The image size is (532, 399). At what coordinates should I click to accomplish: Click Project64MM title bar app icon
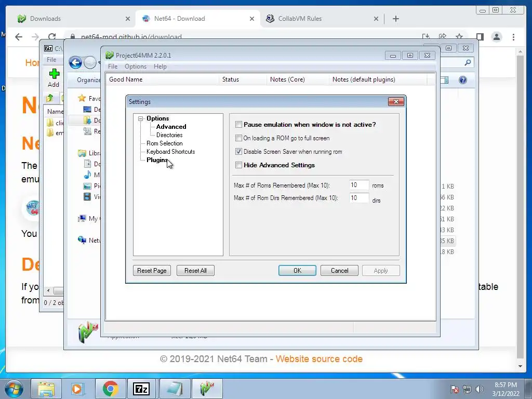click(109, 55)
